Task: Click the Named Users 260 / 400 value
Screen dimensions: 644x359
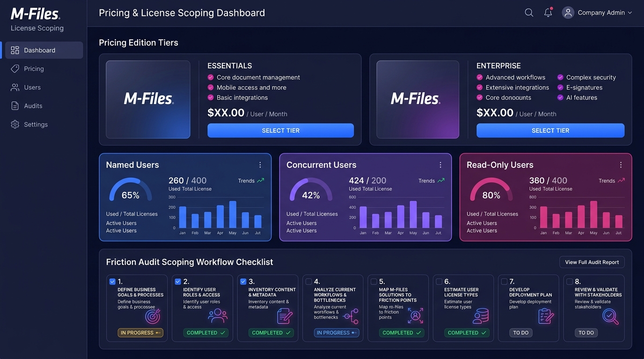Action: 187,180
